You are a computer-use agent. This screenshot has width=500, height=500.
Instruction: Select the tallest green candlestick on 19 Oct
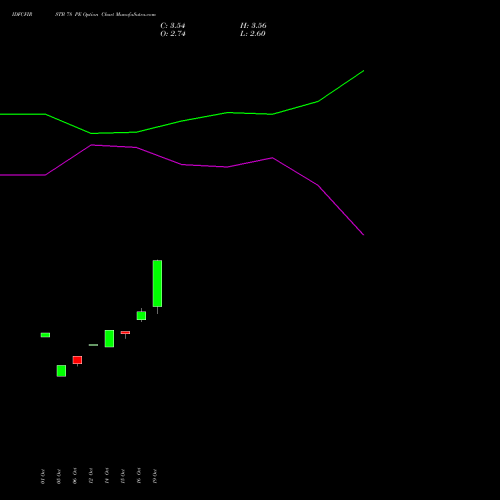pyautogui.click(x=157, y=283)
